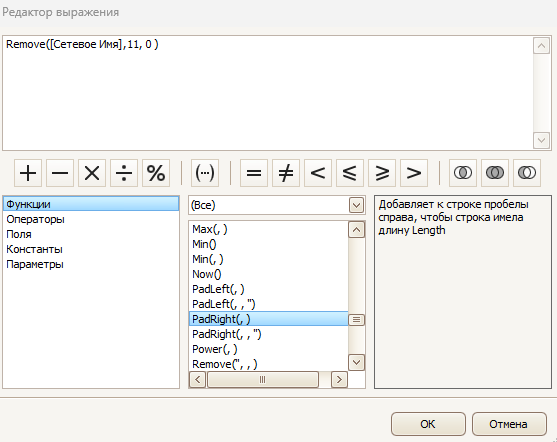Insert the plus operator
This screenshot has height=442, width=557.
pyautogui.click(x=28, y=173)
